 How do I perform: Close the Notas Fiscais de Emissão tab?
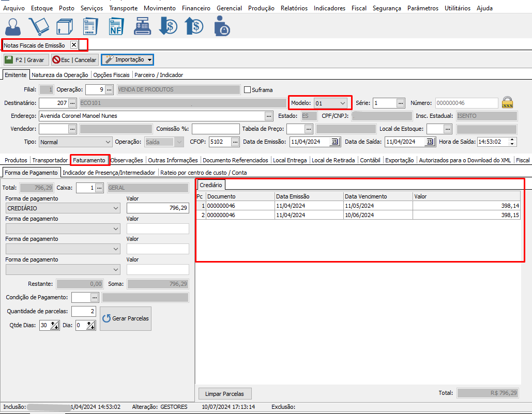pos(74,45)
